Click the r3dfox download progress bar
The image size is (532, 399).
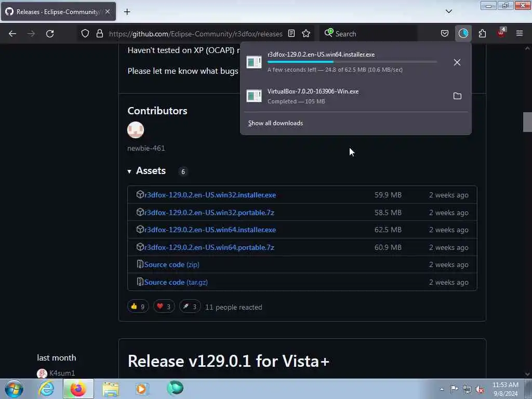click(x=352, y=62)
